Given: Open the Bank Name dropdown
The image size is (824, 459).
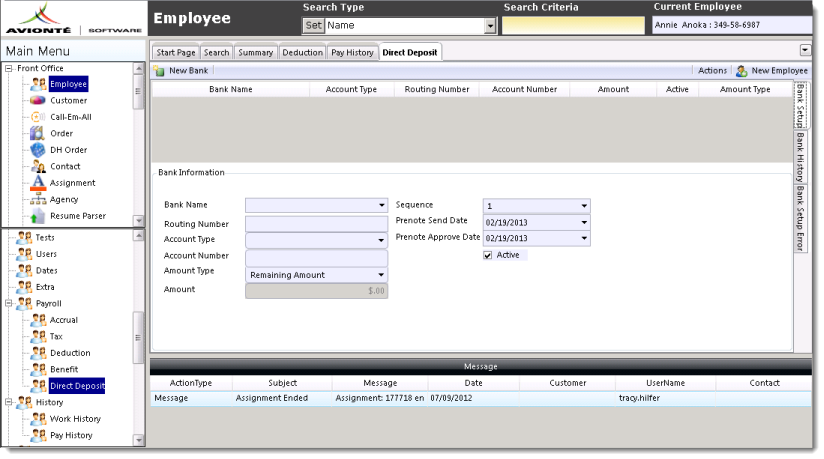Looking at the screenshot, I should pyautogui.click(x=382, y=205).
